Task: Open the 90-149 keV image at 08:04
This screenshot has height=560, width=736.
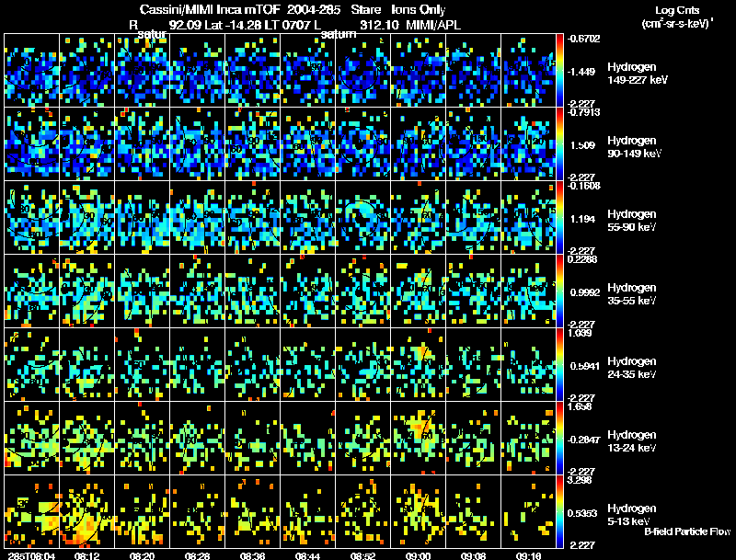Action: point(32,144)
